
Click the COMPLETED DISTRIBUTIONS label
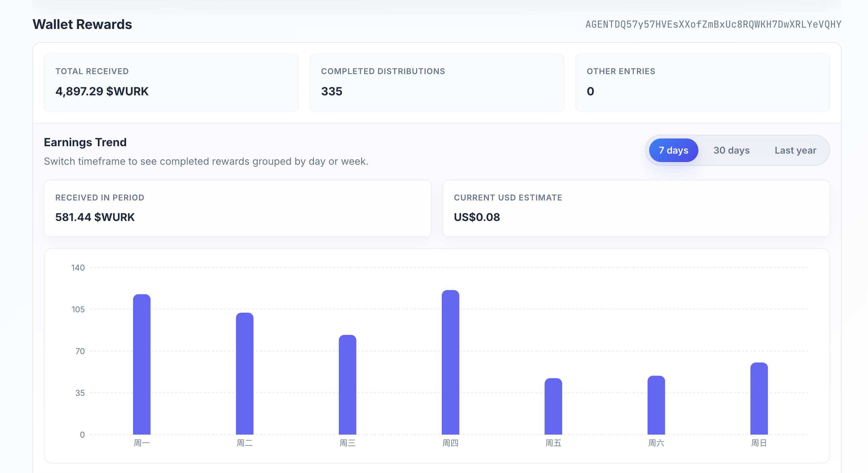point(383,71)
